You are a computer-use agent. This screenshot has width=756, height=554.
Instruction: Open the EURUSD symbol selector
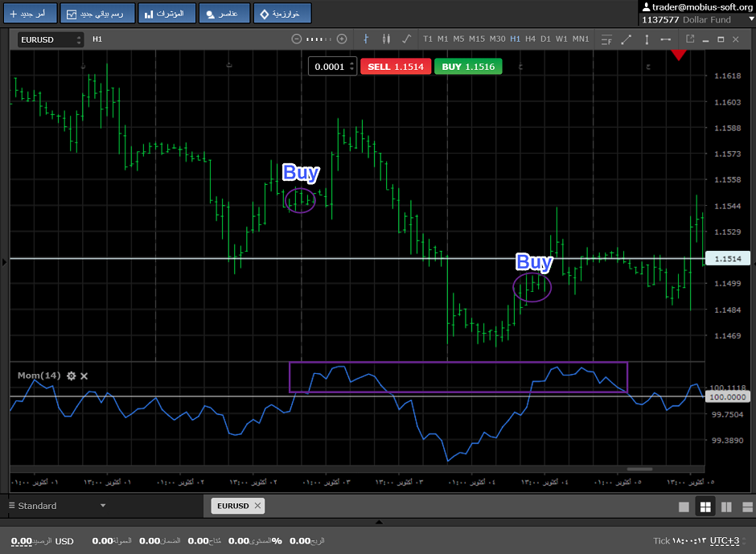pyautogui.click(x=51, y=39)
